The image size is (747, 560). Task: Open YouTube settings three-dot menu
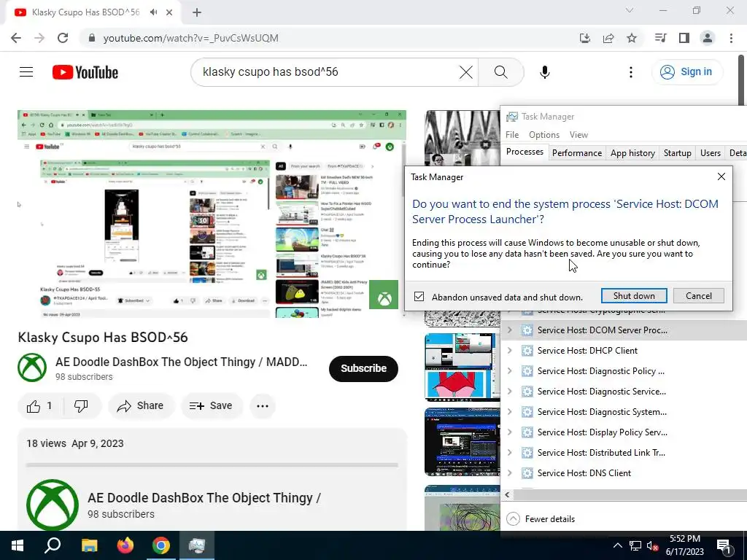point(631,72)
